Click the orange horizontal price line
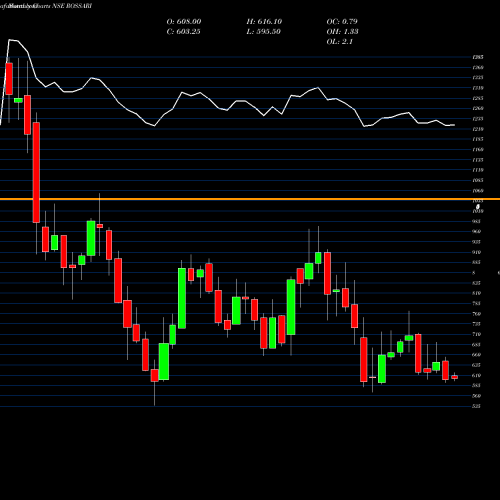 [250, 199]
